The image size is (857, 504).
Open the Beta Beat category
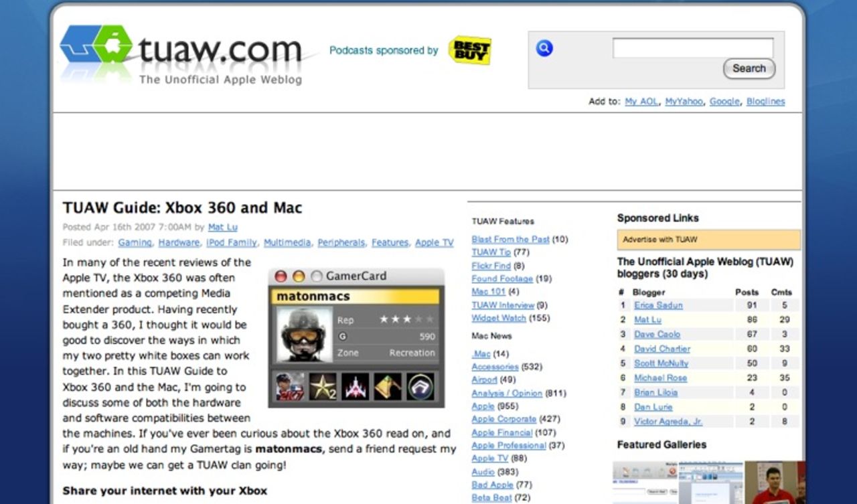coord(491,498)
